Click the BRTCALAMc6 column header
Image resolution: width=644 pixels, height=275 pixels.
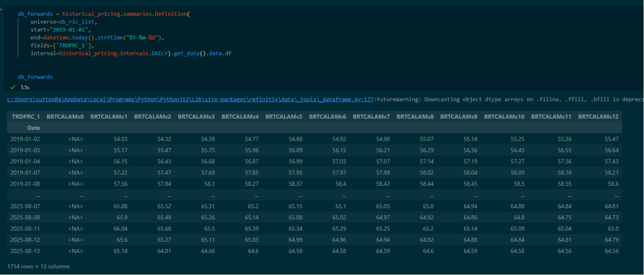(328, 117)
